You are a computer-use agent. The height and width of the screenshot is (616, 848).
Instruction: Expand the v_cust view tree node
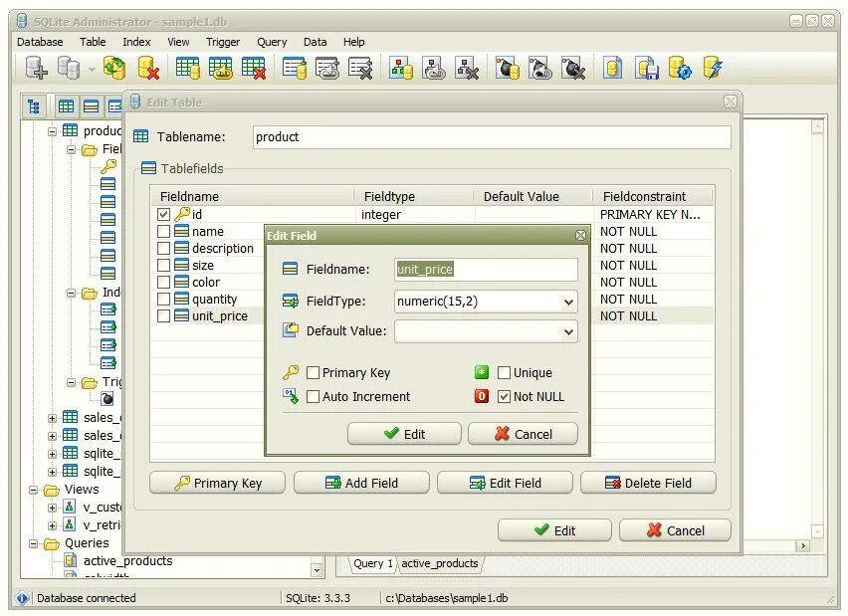point(52,508)
